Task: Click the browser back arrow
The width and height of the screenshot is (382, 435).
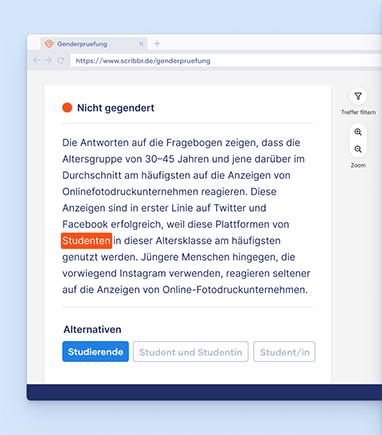Action: [36, 60]
